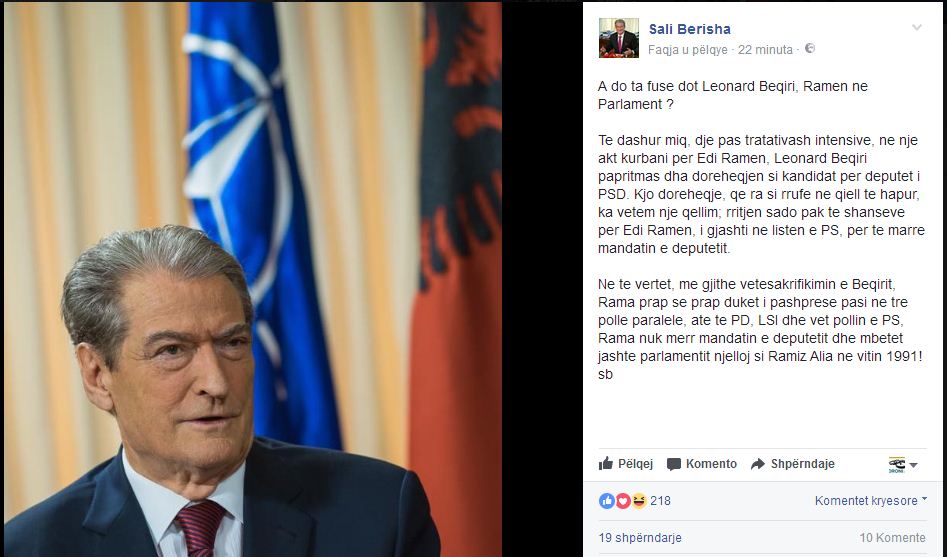Open the post options chevron menu

point(916,27)
